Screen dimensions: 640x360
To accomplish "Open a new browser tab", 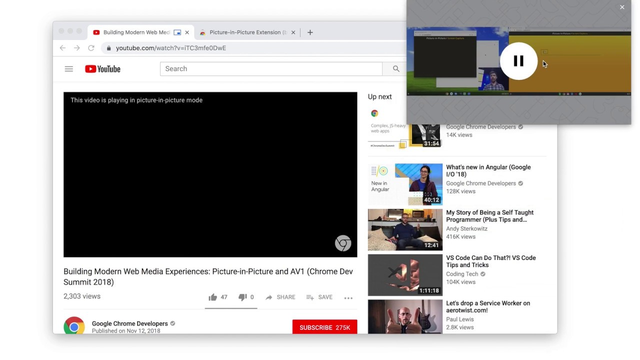I will (x=310, y=32).
